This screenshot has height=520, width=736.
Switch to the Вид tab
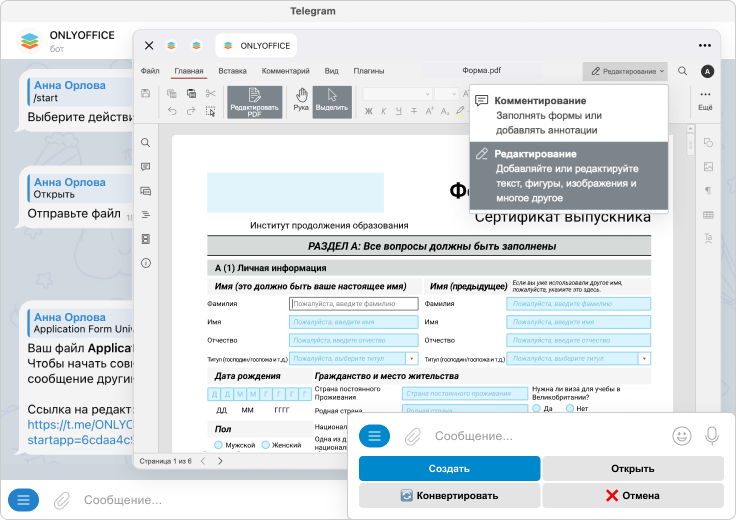pos(331,71)
